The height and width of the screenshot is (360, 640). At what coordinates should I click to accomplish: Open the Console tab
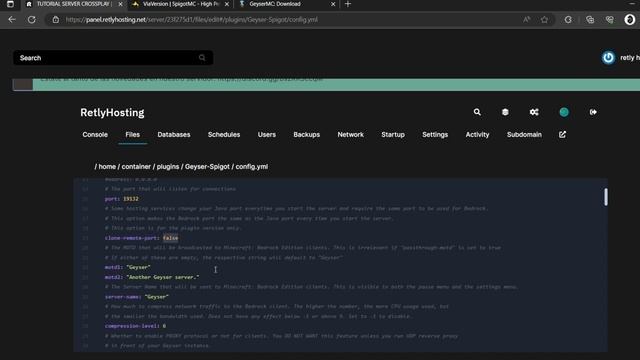pyautogui.click(x=95, y=135)
